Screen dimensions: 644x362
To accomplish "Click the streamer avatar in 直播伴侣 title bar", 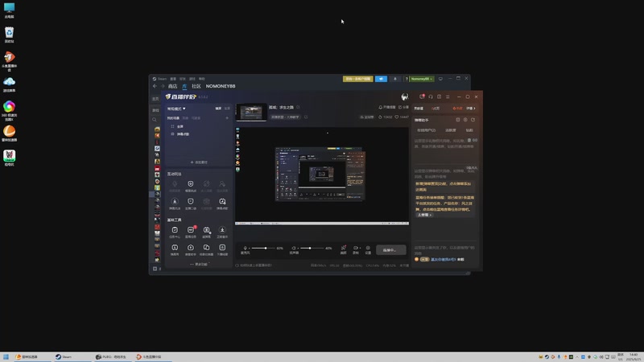I will 405,97.
